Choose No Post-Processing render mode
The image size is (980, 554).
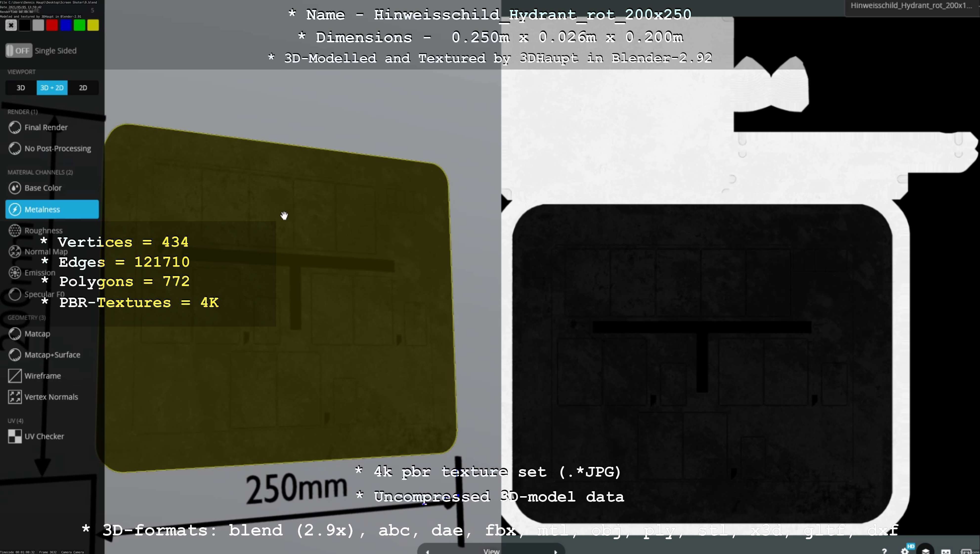(57, 148)
